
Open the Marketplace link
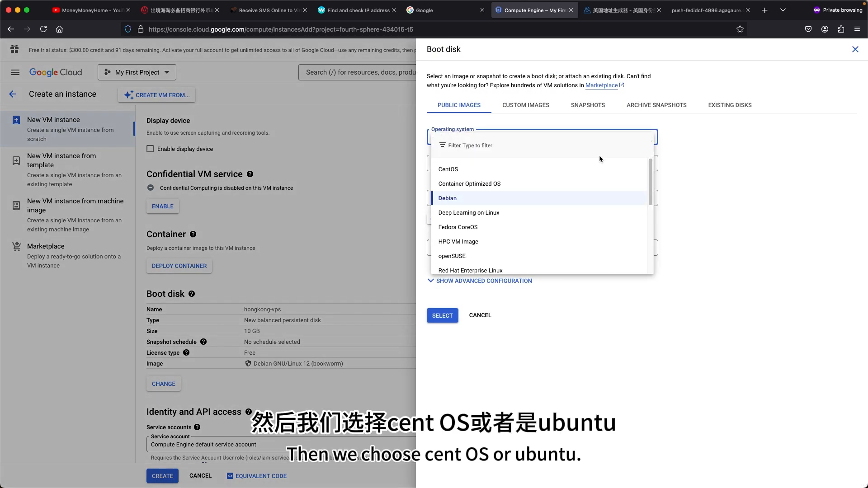(x=604, y=85)
